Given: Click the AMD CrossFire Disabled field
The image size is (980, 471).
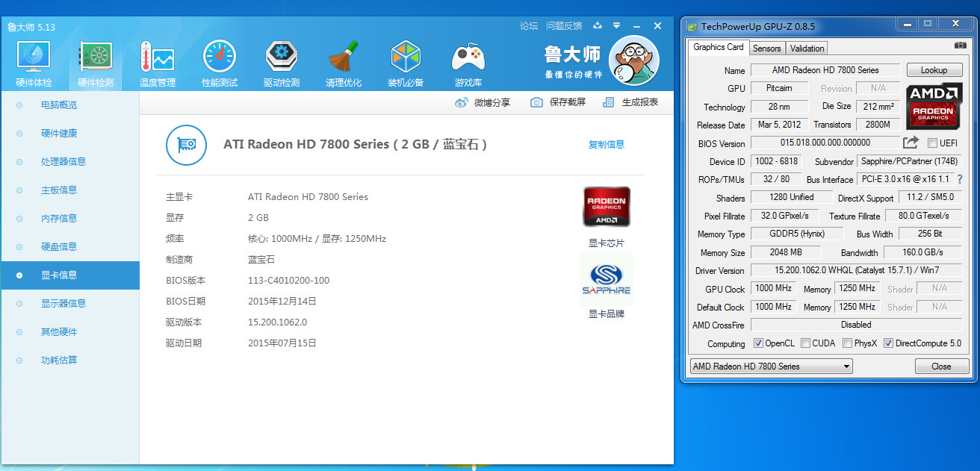Looking at the screenshot, I should [x=856, y=325].
